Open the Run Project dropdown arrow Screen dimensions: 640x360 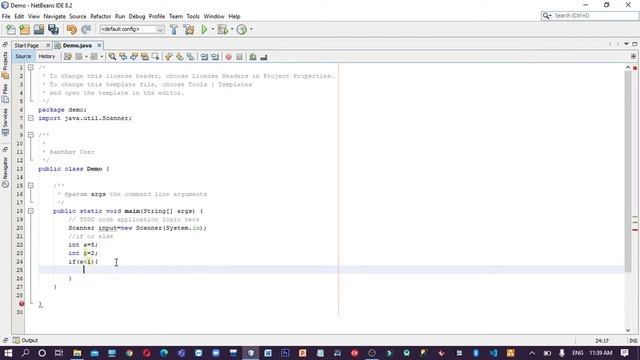click(212, 29)
